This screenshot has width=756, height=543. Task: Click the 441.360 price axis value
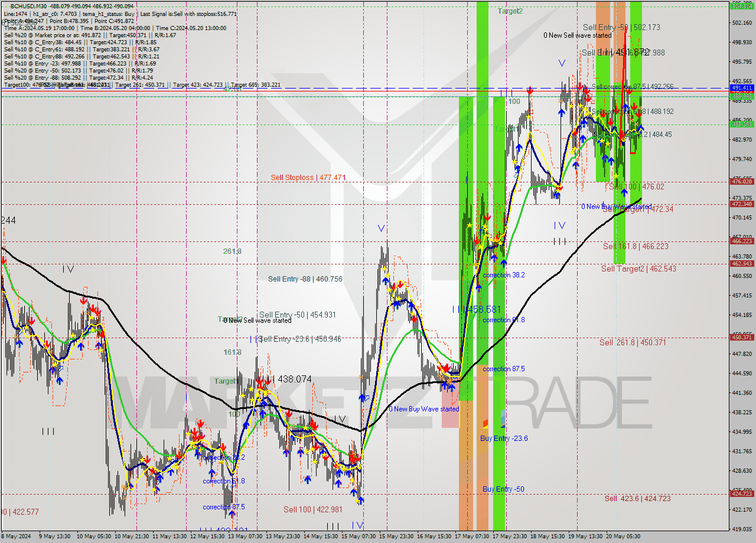click(x=742, y=392)
